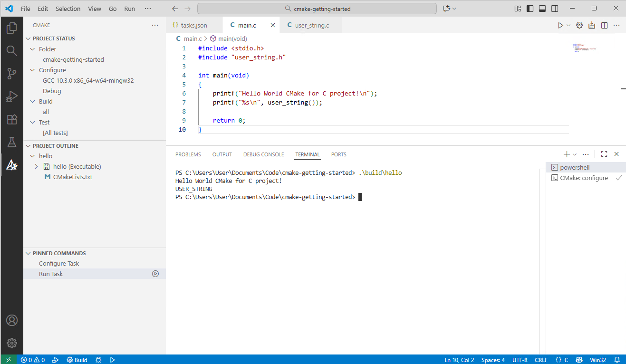The height and width of the screenshot is (364, 626).
Task: Expand the hello (Executable) tree node
Action: pos(37,166)
